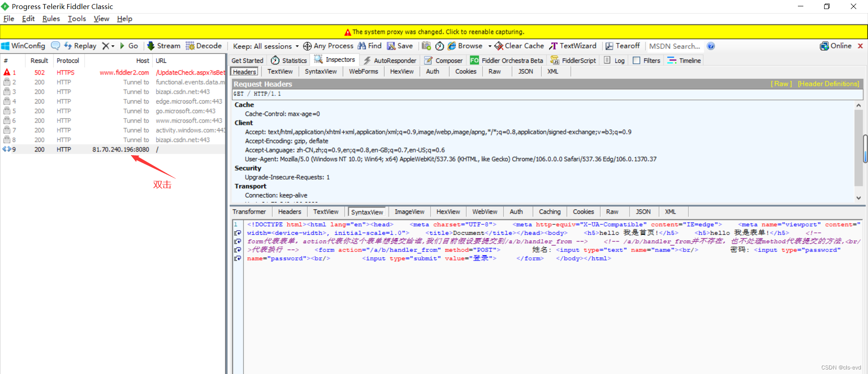This screenshot has width=868, height=374.
Task: Click the yellow proxy changed warning bar
Action: tap(434, 32)
